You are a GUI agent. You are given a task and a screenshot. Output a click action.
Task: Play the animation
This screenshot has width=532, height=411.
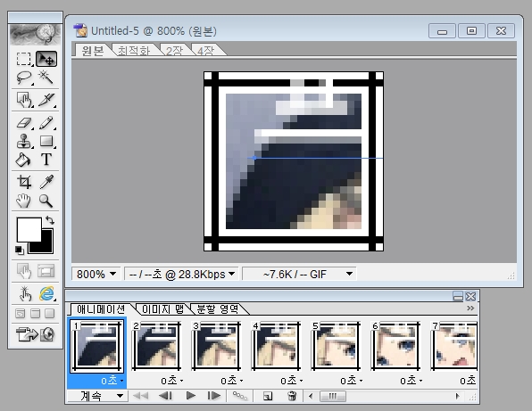pyautogui.click(x=191, y=396)
